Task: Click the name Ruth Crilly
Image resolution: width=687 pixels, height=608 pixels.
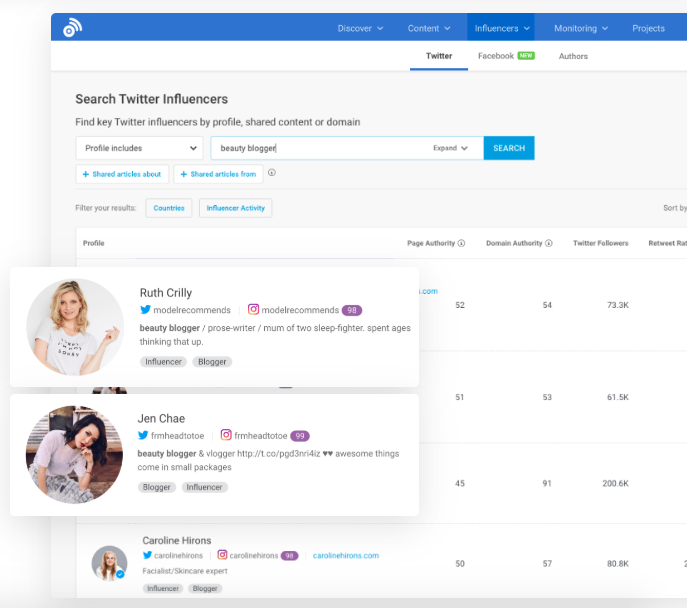Action: click(166, 293)
